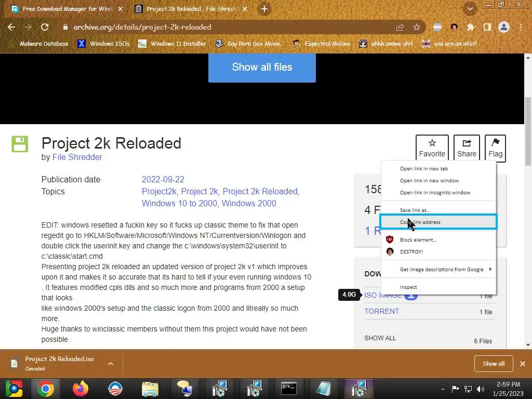The height and width of the screenshot is (399, 532).
Task: Choose Inspect from the context menu
Action: coord(438,287)
